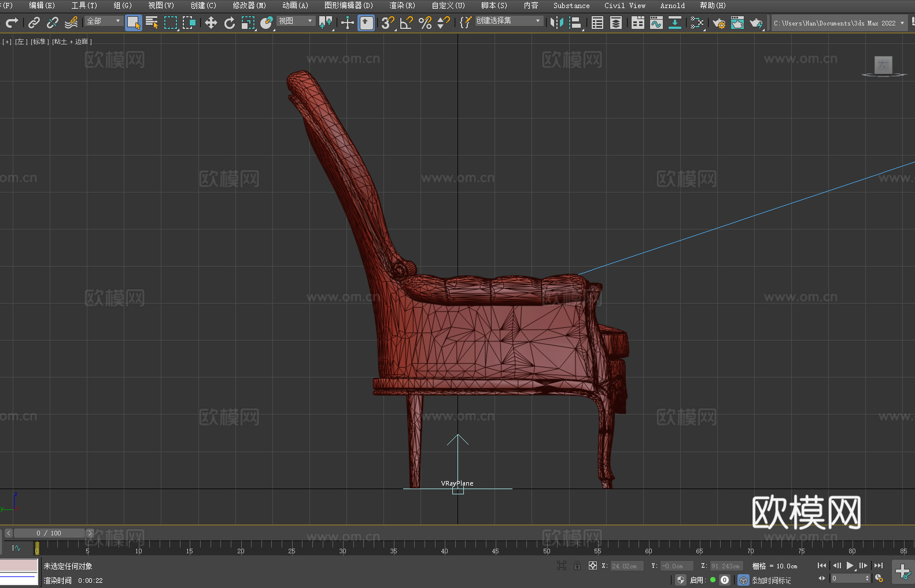This screenshot has height=588, width=915.
Task: Toggle Window/Crossing selection mode
Action: pos(189,23)
